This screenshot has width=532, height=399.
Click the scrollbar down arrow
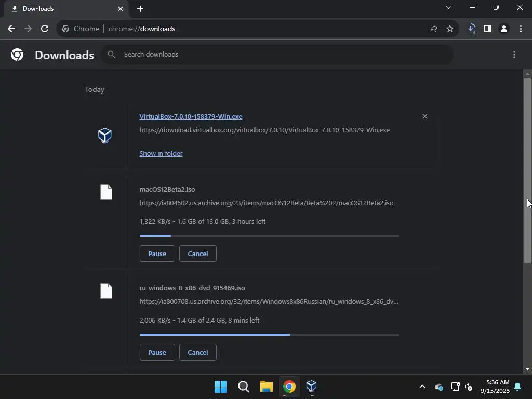(x=527, y=369)
